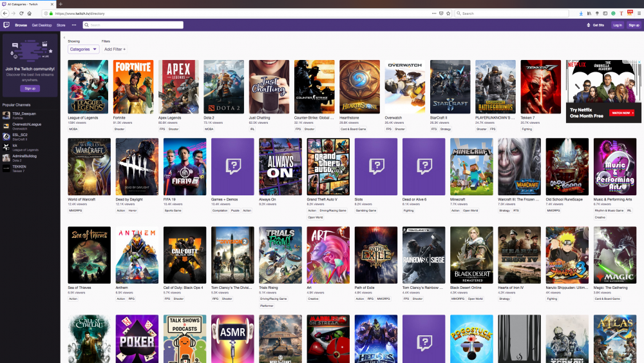The width and height of the screenshot is (644, 363).
Task: Click the Twitch logo home icon
Action: (6, 25)
